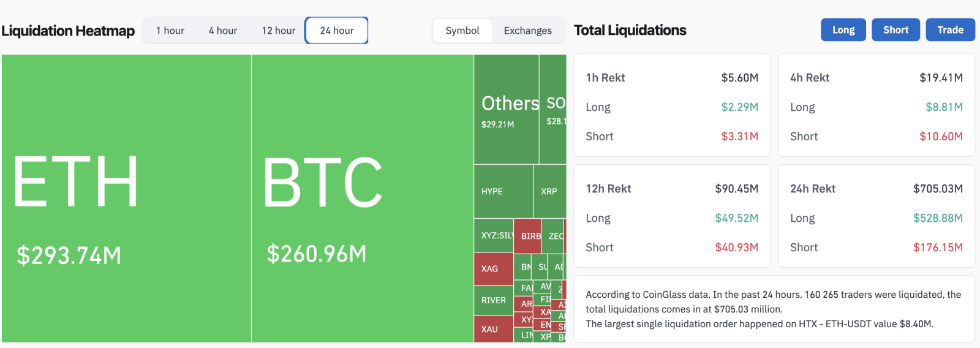Click the red XAG heatmap tile
Image resolution: width=980 pixels, height=348 pixels.
pos(493,269)
